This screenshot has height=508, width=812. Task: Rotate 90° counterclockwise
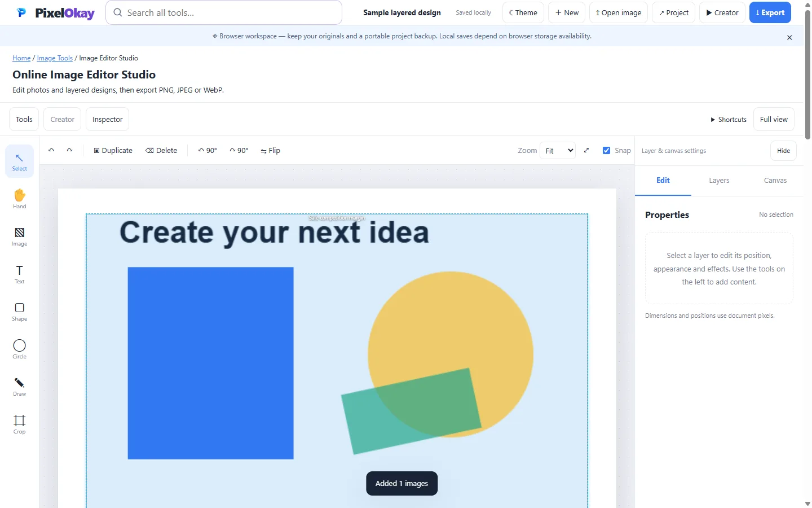(208, 151)
